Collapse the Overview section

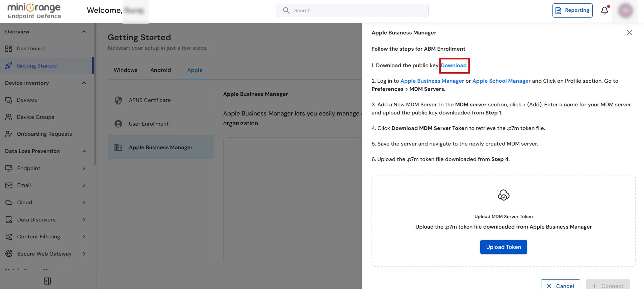(x=84, y=32)
